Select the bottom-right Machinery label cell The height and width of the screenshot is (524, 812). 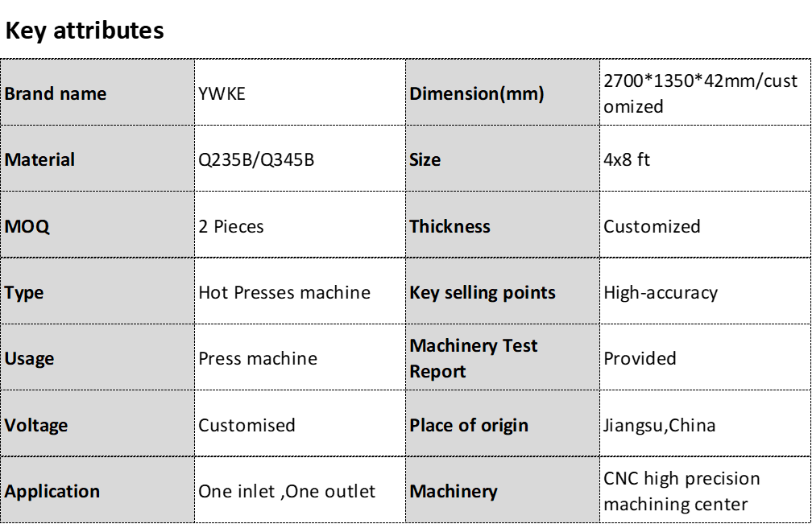click(502, 490)
